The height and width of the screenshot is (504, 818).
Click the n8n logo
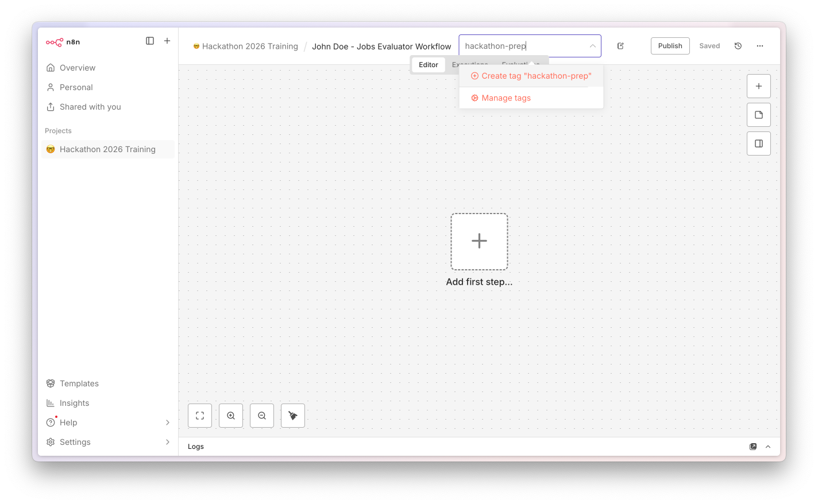click(63, 42)
